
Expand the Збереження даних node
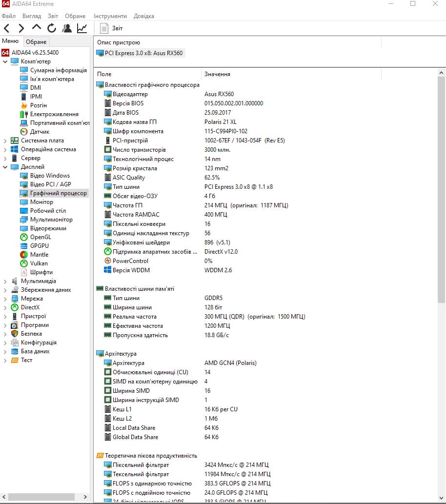(5, 290)
